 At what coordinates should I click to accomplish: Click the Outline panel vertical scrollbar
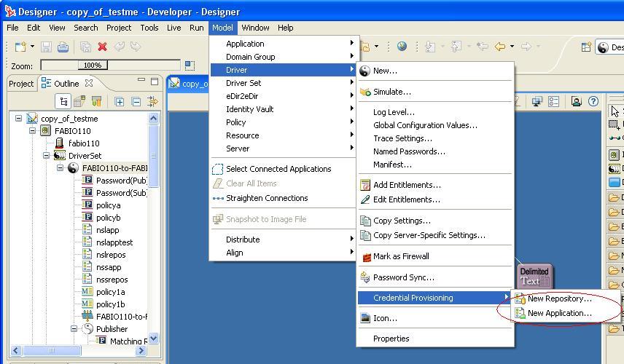click(153, 218)
